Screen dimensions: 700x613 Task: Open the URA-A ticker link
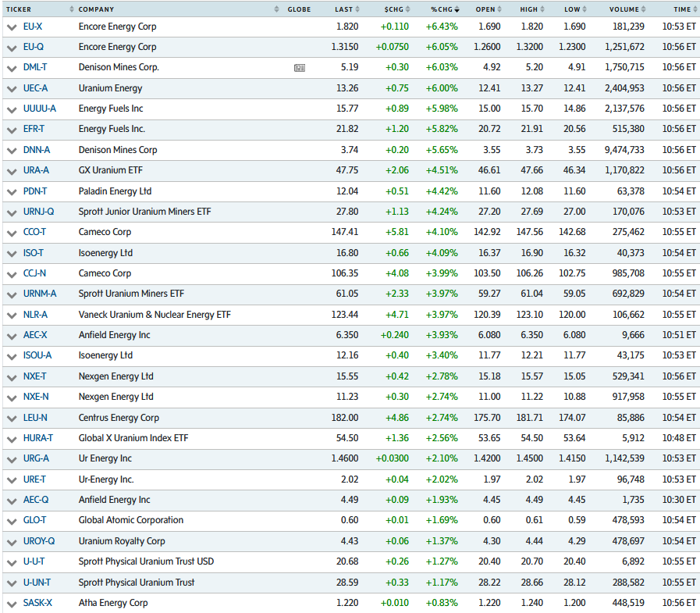[36, 170]
